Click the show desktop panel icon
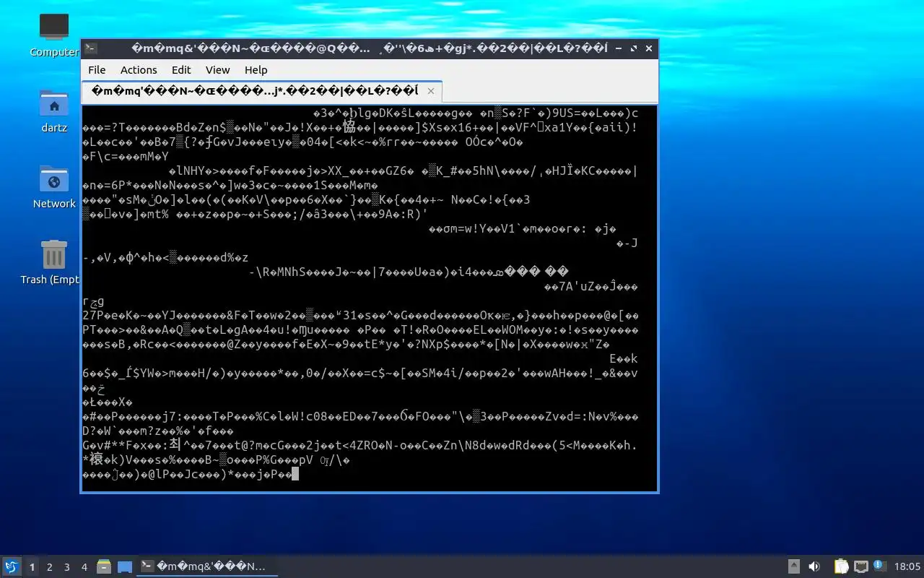Image resolution: width=924 pixels, height=578 pixels. (125, 566)
